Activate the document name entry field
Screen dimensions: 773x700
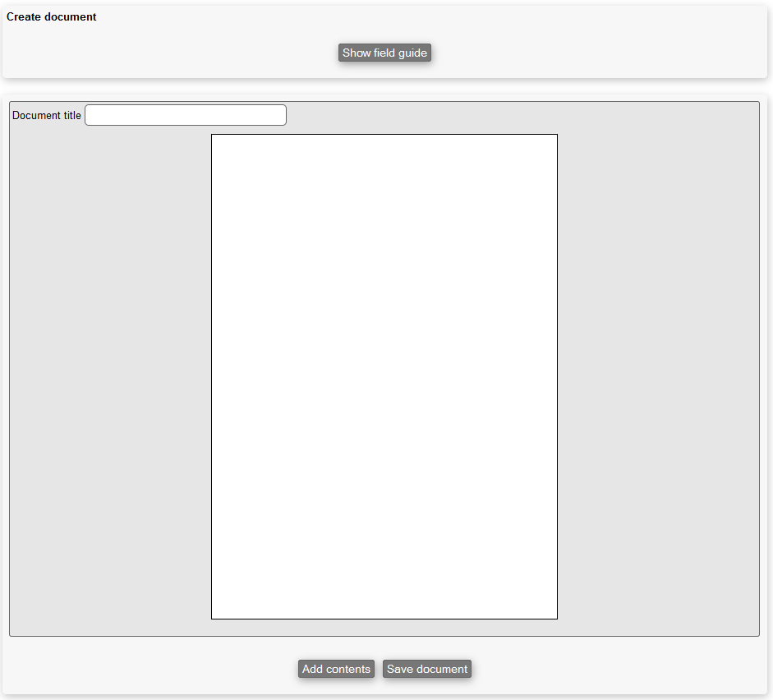pyautogui.click(x=186, y=115)
